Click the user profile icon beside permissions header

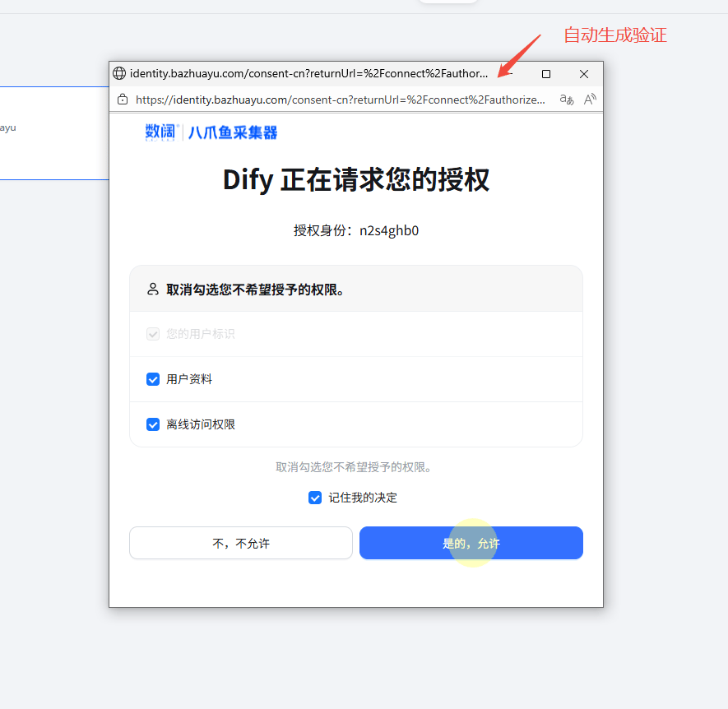click(153, 290)
